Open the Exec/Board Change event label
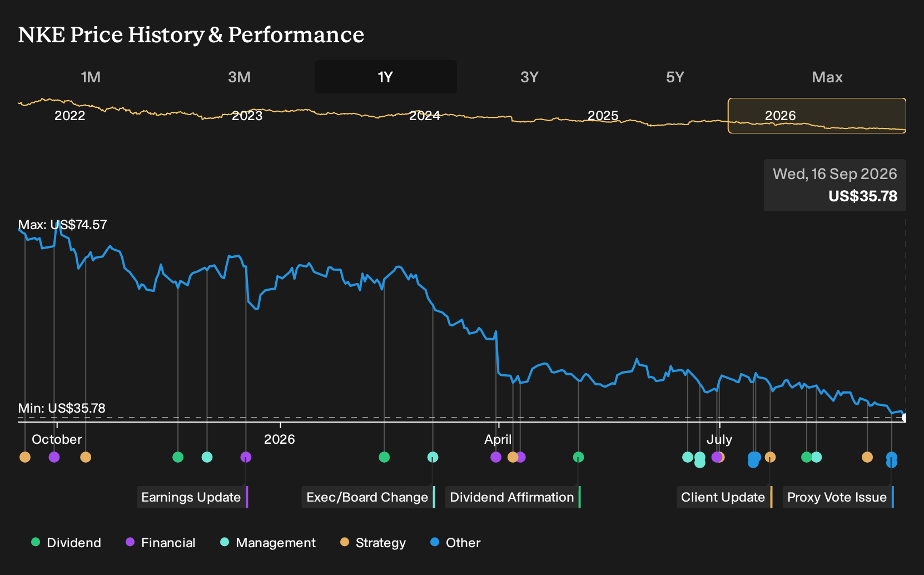The image size is (924, 575). [x=369, y=497]
